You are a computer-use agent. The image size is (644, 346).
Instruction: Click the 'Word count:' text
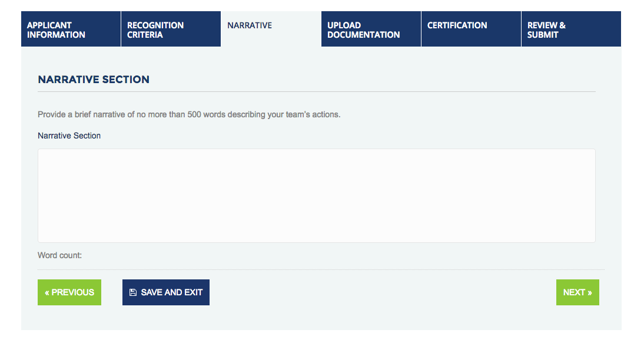pyautogui.click(x=59, y=255)
